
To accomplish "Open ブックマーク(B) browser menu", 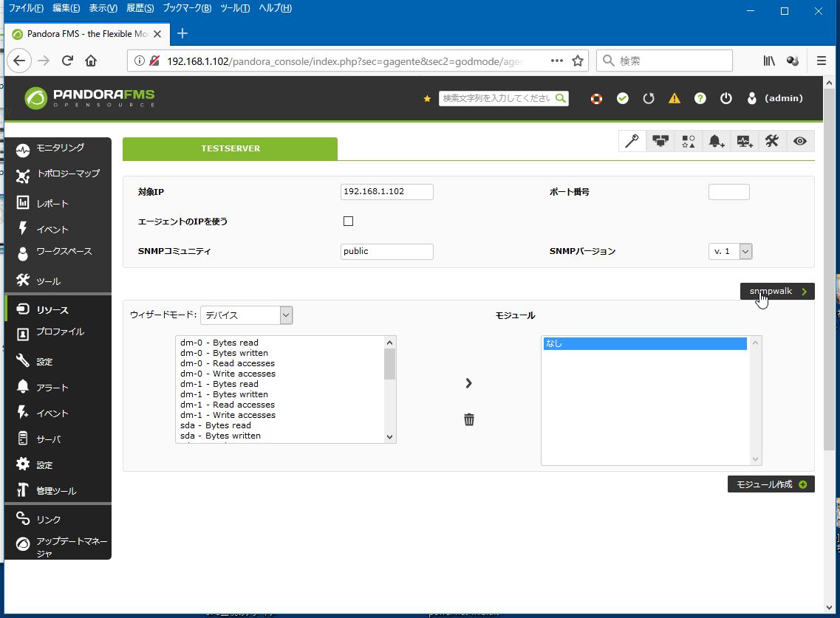I will pyautogui.click(x=187, y=8).
